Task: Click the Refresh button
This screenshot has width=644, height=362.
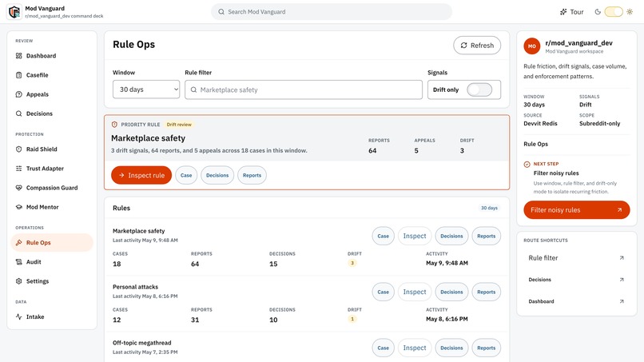Action: tap(477, 46)
